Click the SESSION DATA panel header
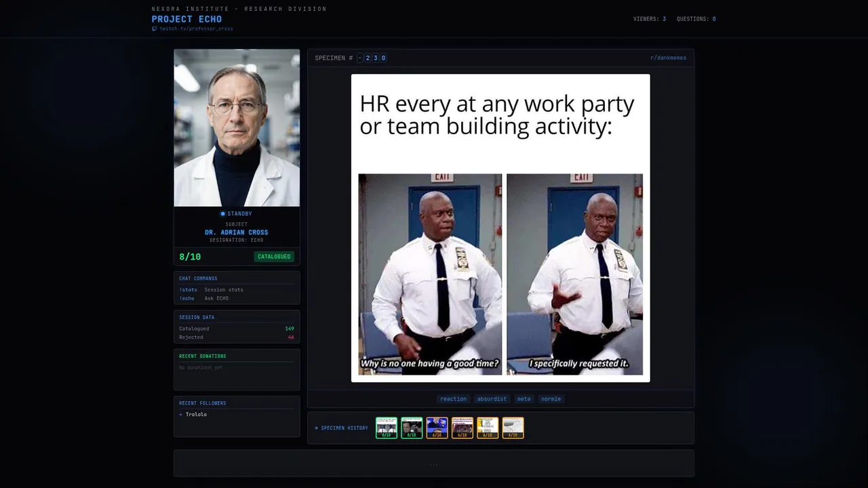Image resolution: width=868 pixels, height=488 pixels. (x=197, y=317)
